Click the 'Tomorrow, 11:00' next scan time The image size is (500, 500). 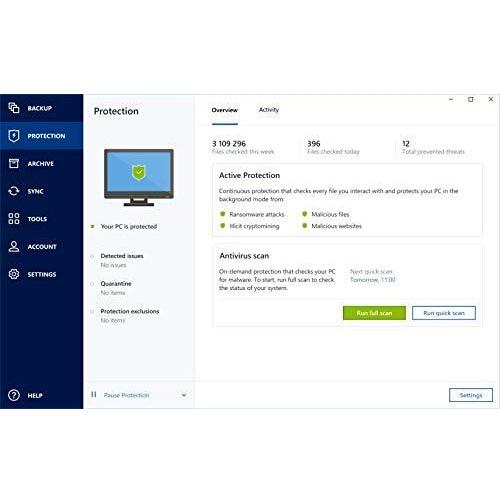coord(373,280)
